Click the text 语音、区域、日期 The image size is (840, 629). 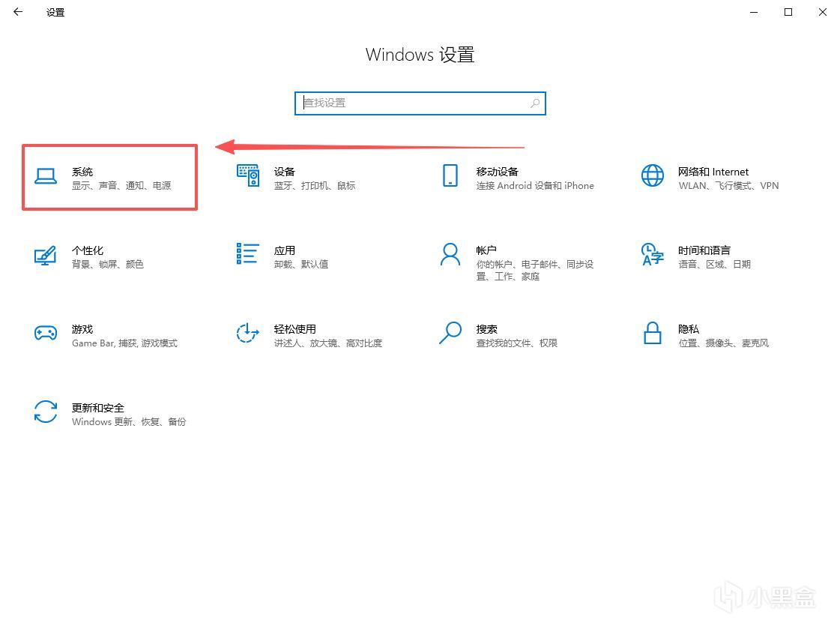(x=714, y=264)
